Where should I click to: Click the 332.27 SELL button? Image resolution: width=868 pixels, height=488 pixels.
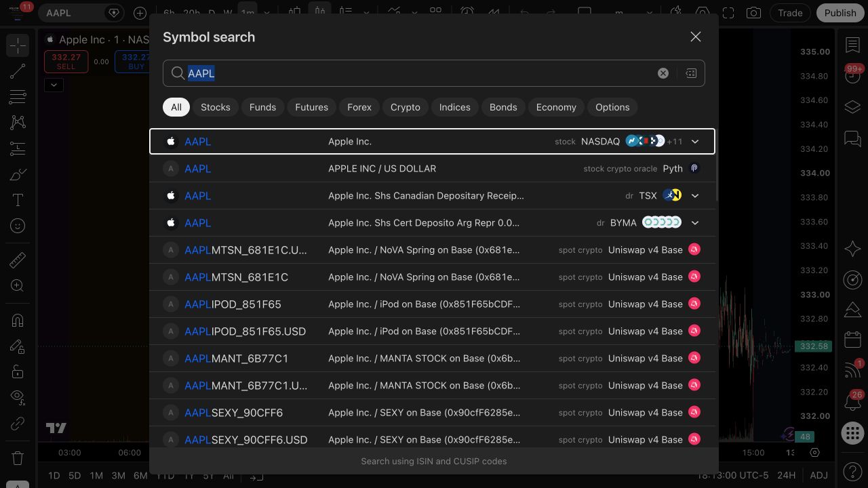click(x=66, y=62)
